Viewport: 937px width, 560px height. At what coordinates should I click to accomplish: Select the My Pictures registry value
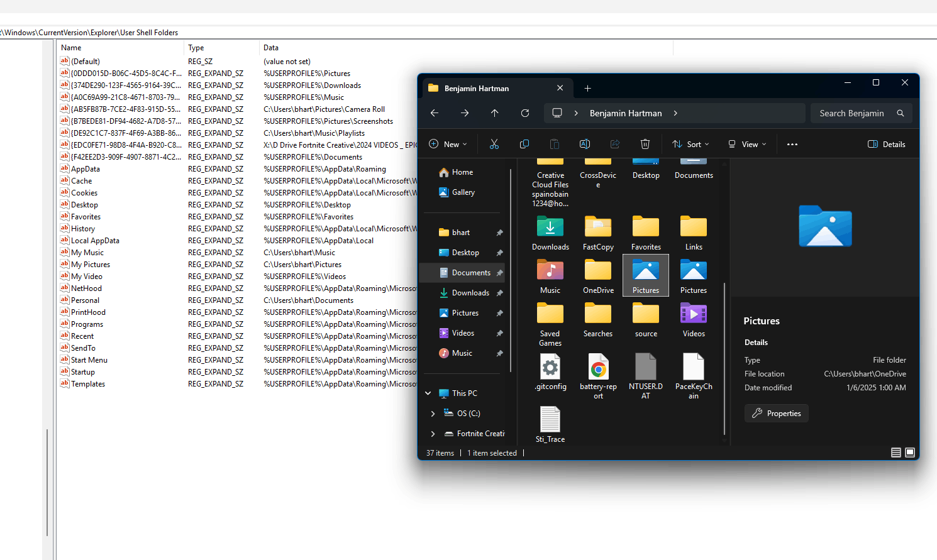tap(91, 265)
